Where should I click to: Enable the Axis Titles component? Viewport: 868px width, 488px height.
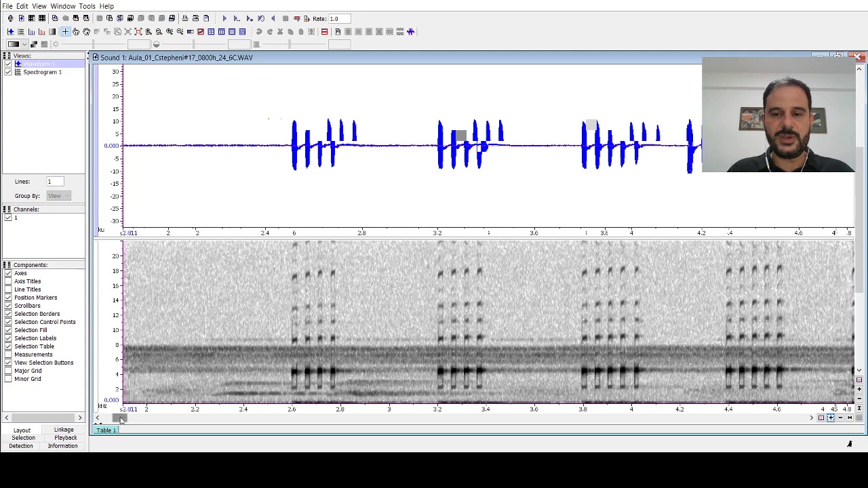8,281
